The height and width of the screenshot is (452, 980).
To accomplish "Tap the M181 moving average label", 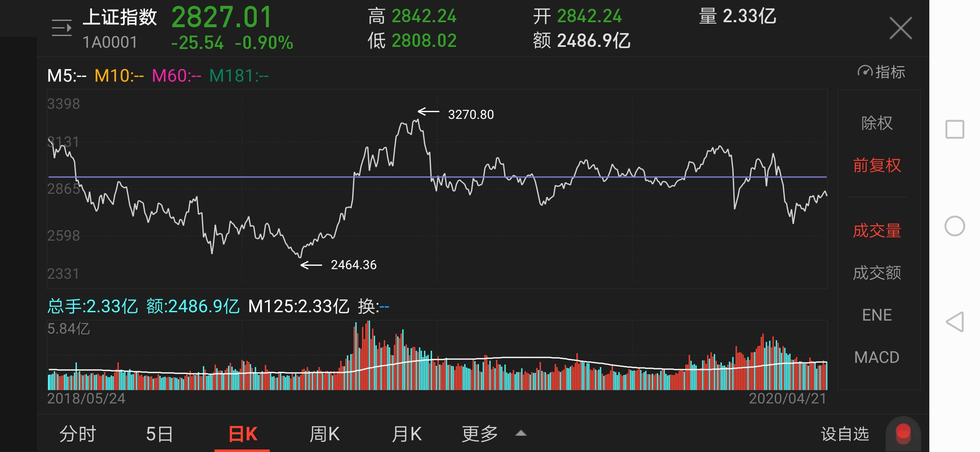I will (239, 76).
